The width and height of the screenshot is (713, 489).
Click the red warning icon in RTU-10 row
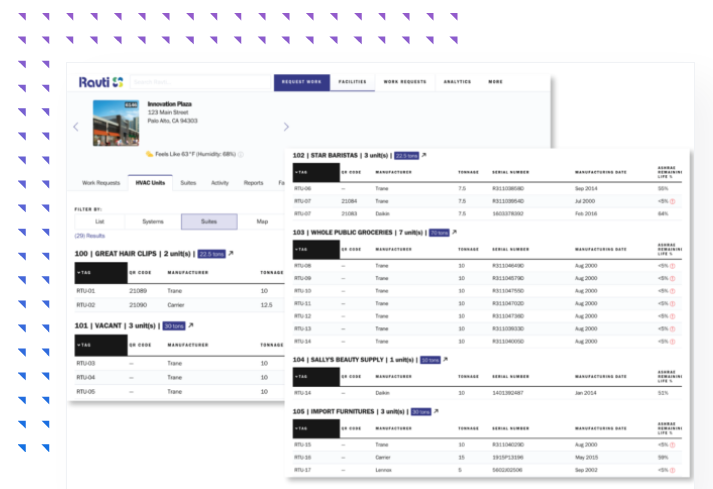click(x=673, y=291)
